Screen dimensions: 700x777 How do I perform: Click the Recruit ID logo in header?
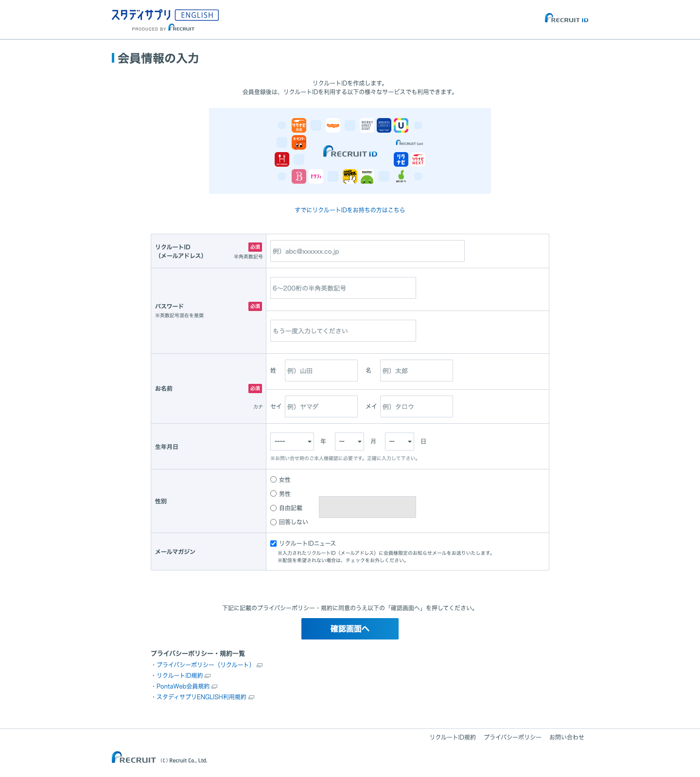point(566,18)
